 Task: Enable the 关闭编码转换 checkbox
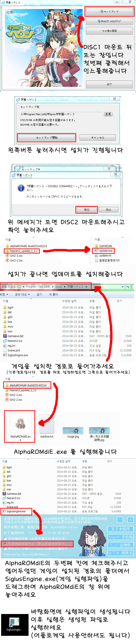click(x=5, y=538)
